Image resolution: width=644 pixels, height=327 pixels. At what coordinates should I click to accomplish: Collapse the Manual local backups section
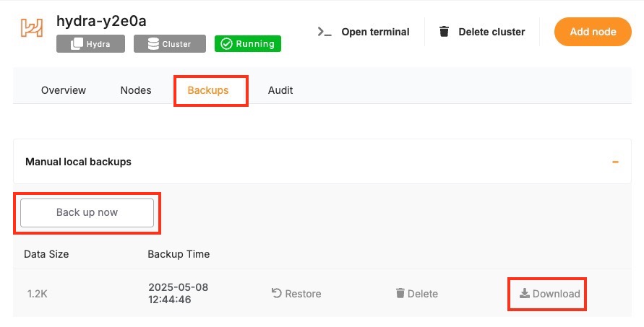click(x=615, y=162)
